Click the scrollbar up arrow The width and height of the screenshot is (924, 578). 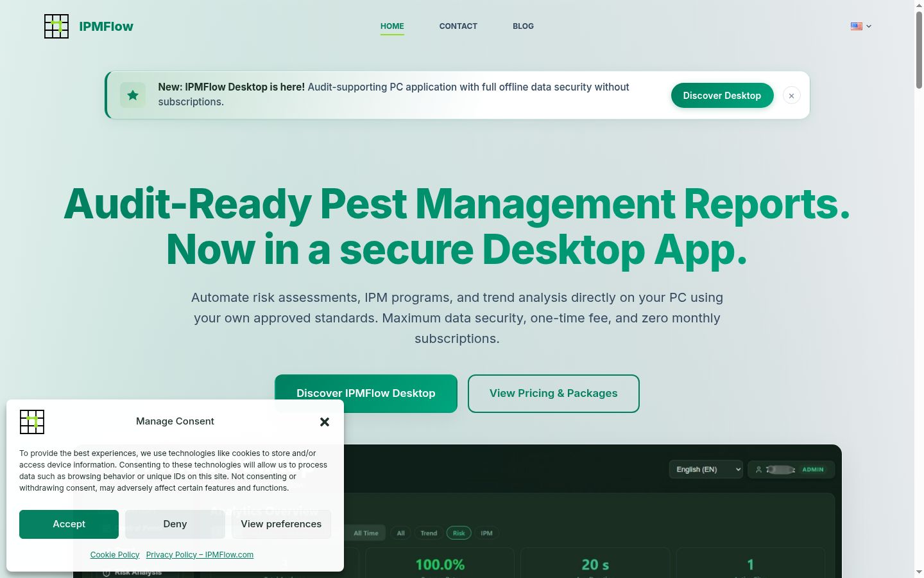point(919,4)
